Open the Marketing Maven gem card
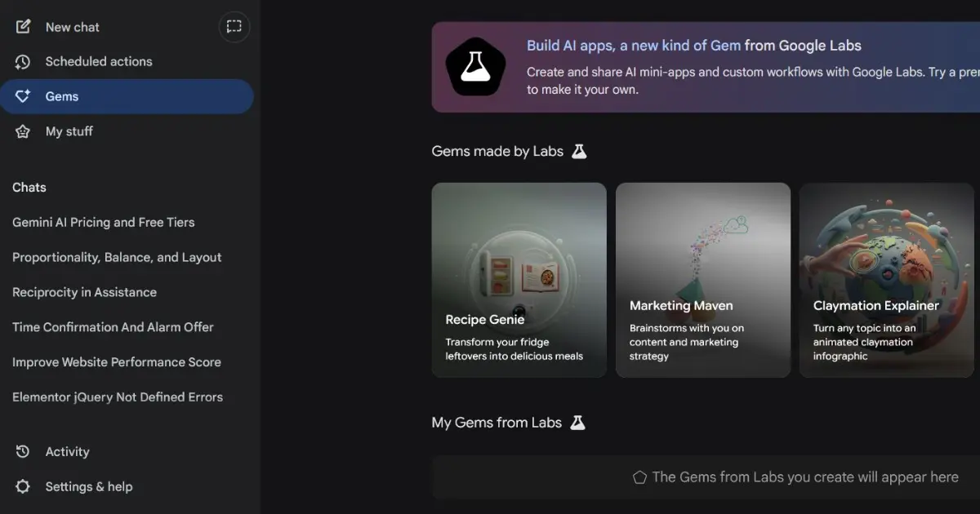Image resolution: width=980 pixels, height=514 pixels. click(x=703, y=280)
